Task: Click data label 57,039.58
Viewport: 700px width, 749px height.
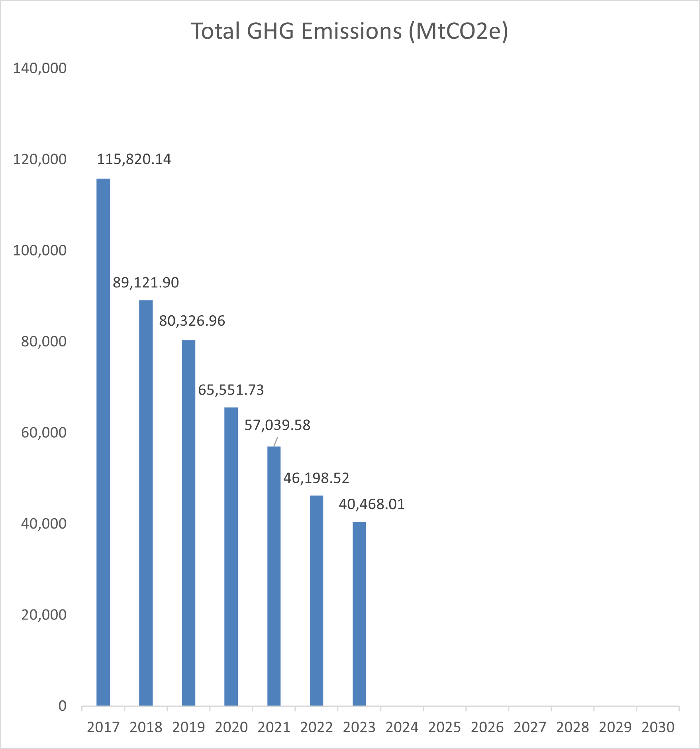Action: point(277,425)
